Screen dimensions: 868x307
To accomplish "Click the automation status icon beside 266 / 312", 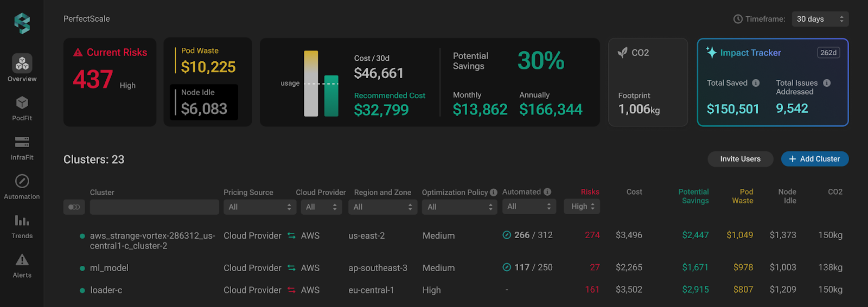I will click(x=507, y=235).
